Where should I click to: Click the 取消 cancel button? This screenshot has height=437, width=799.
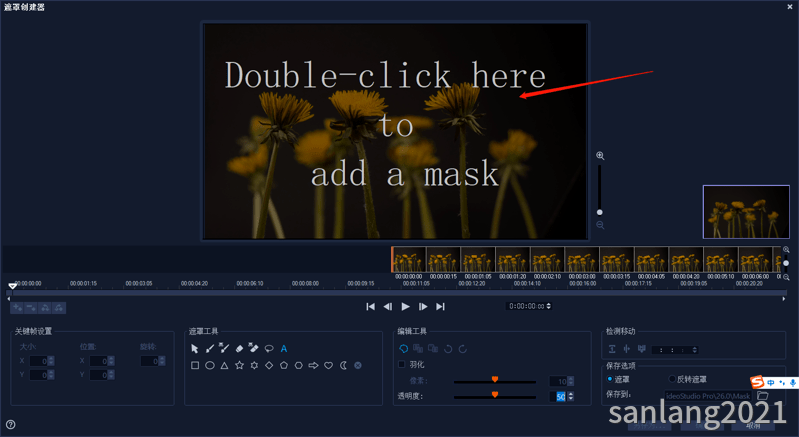click(753, 425)
